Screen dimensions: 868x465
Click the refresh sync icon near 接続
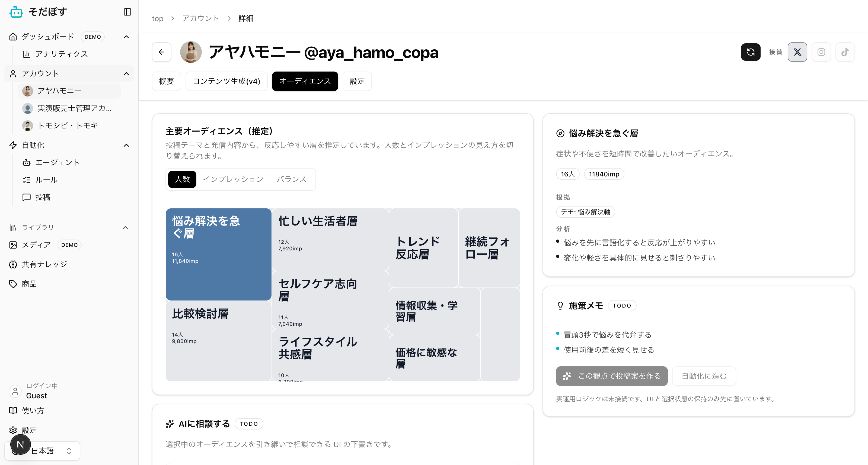(750, 52)
